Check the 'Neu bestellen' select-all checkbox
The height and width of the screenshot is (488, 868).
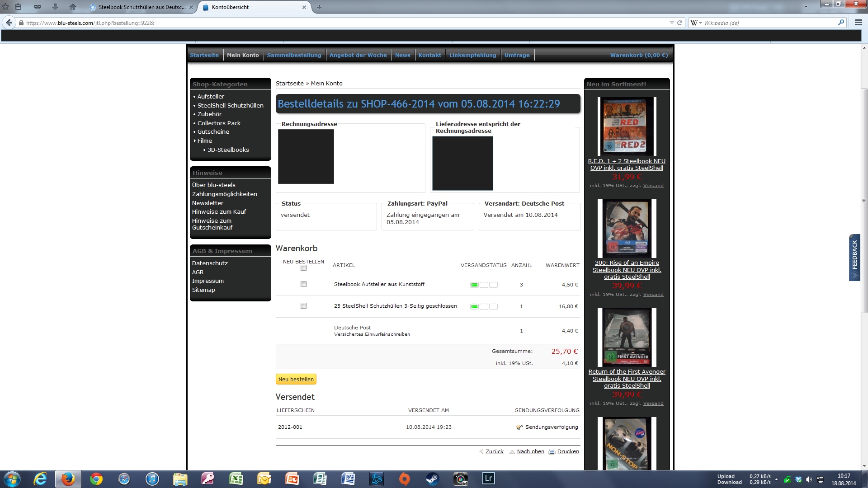303,268
